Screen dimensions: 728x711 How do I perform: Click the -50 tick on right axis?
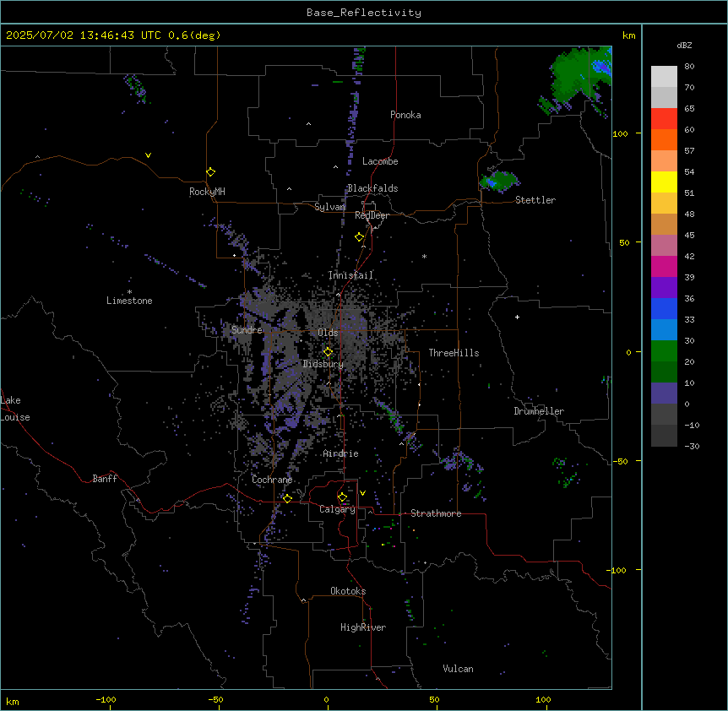(620, 461)
